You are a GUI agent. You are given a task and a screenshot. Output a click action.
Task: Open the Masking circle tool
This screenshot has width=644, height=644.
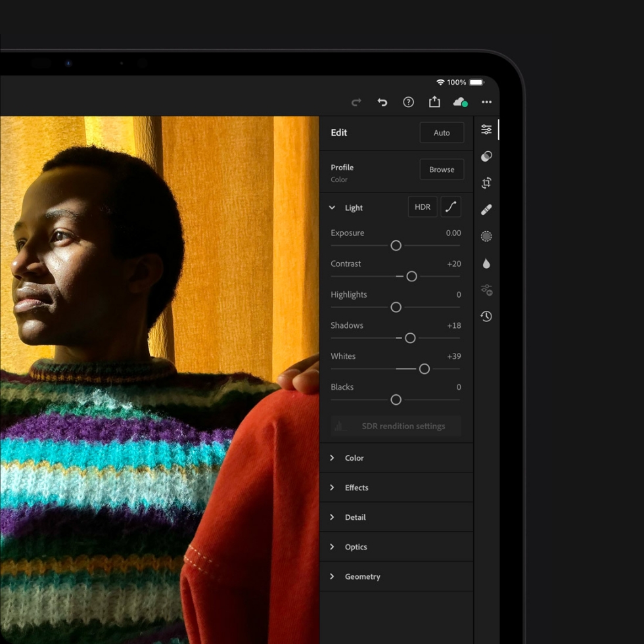(486, 236)
